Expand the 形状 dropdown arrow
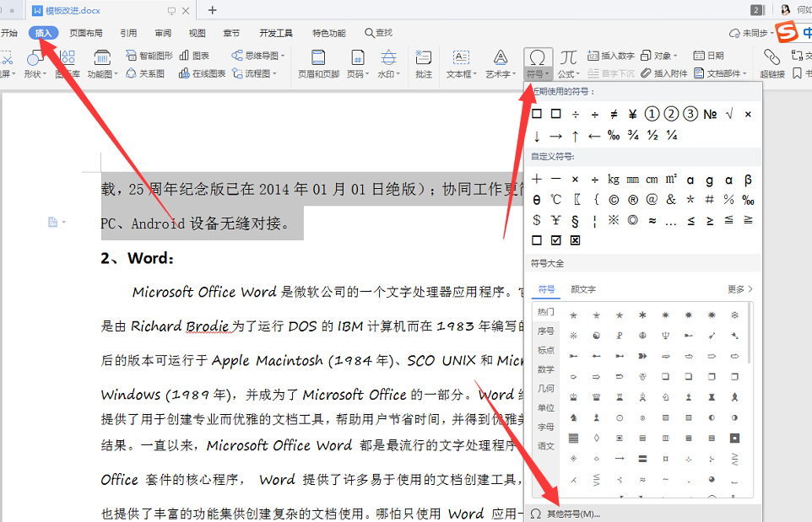Screen dimensions: 812x522 coord(45,74)
